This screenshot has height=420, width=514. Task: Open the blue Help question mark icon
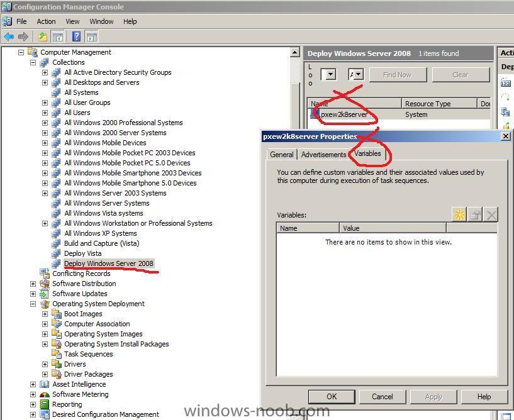tap(76, 36)
